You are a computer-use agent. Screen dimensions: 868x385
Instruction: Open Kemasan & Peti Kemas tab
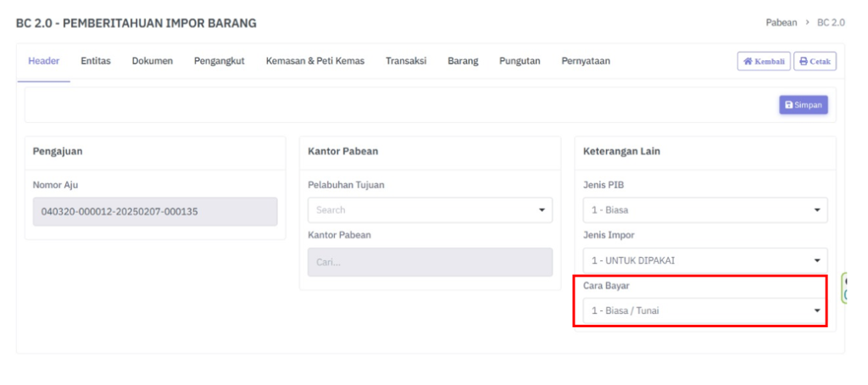(314, 61)
